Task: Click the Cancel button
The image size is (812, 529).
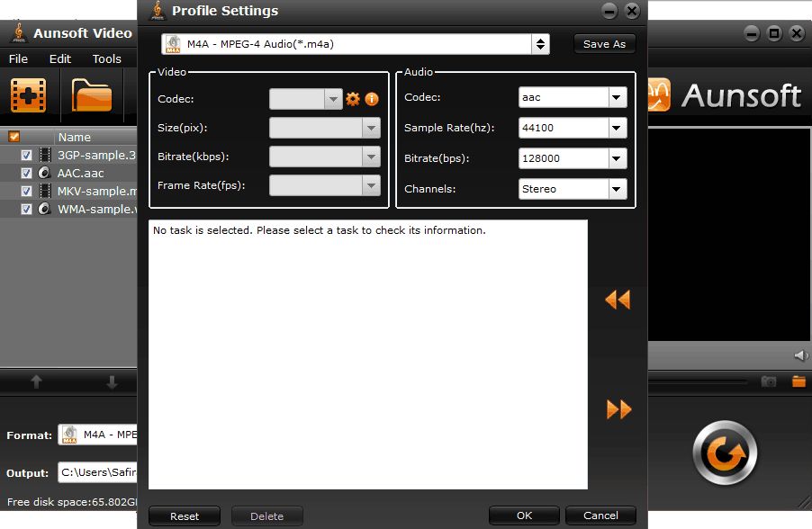Action: pos(600,516)
